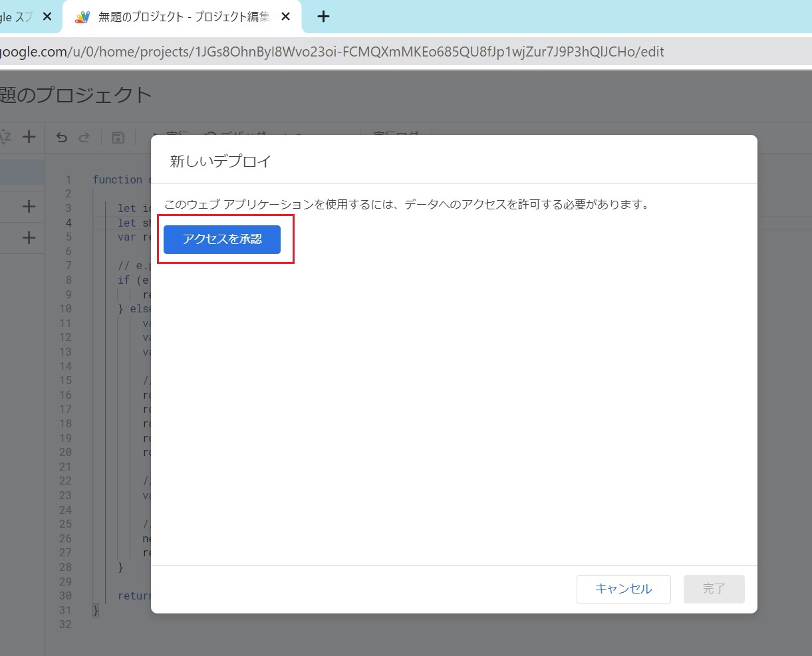Click line number 21 in the gutter
The height and width of the screenshot is (656, 812).
[x=65, y=467]
